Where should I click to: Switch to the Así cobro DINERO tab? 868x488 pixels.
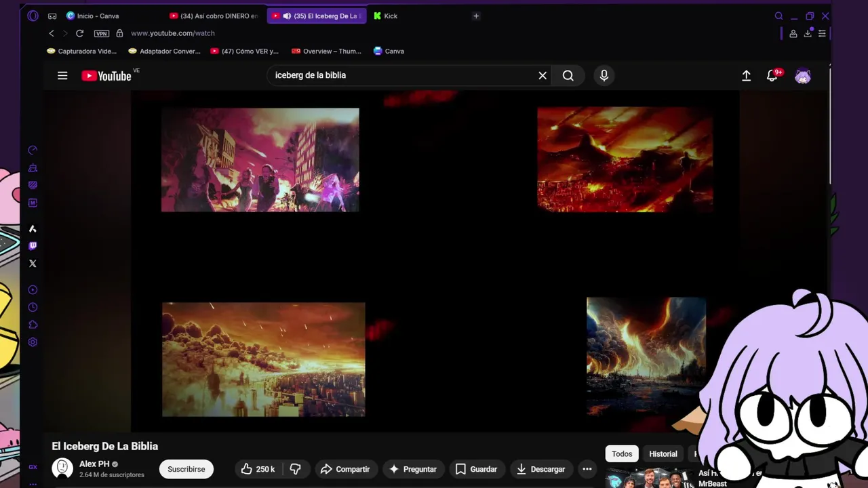[214, 16]
